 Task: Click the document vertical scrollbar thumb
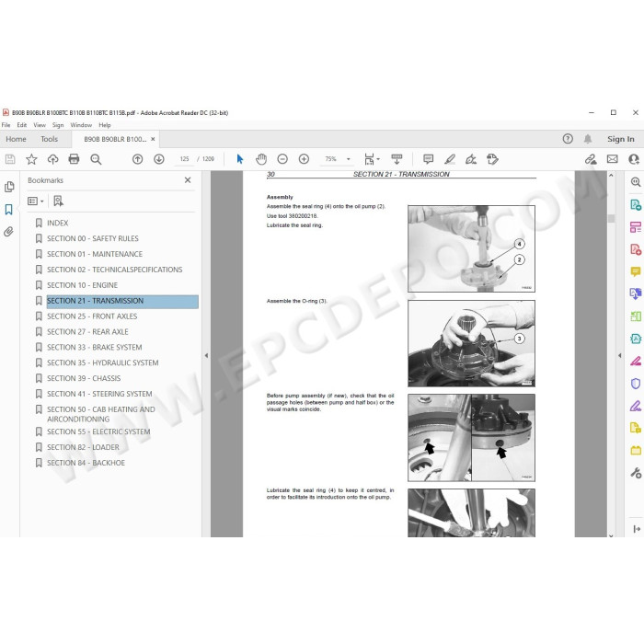point(611,218)
